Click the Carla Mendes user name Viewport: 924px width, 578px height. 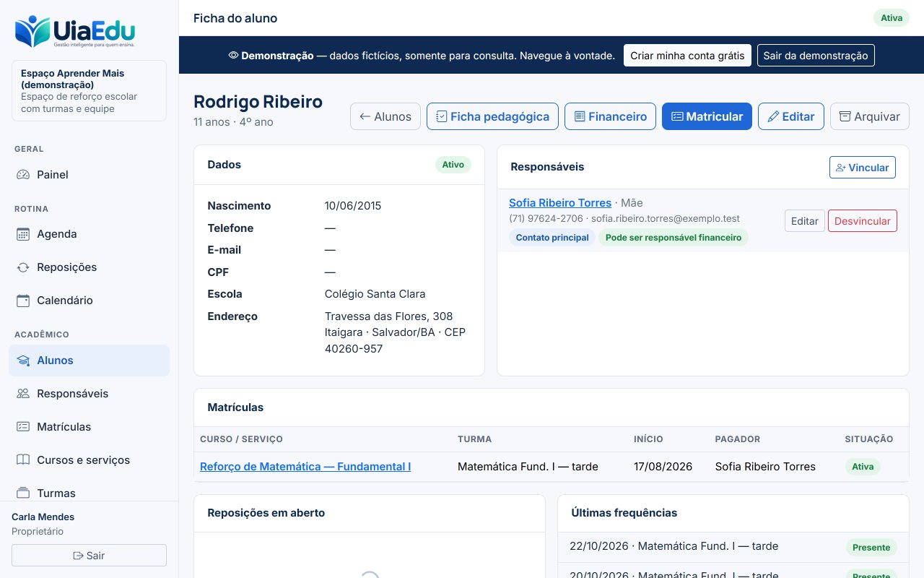43,517
